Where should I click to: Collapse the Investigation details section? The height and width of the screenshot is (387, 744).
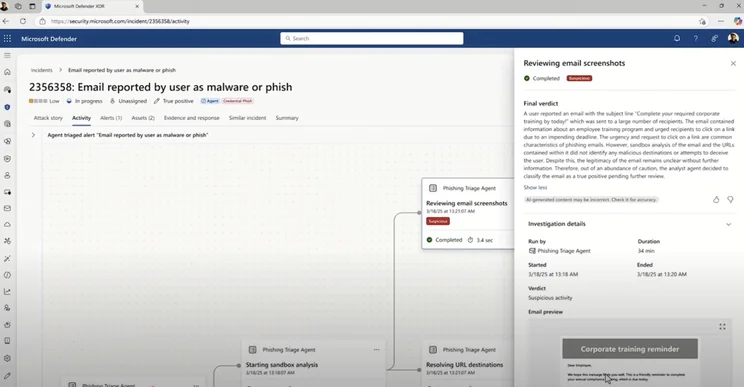[728, 224]
